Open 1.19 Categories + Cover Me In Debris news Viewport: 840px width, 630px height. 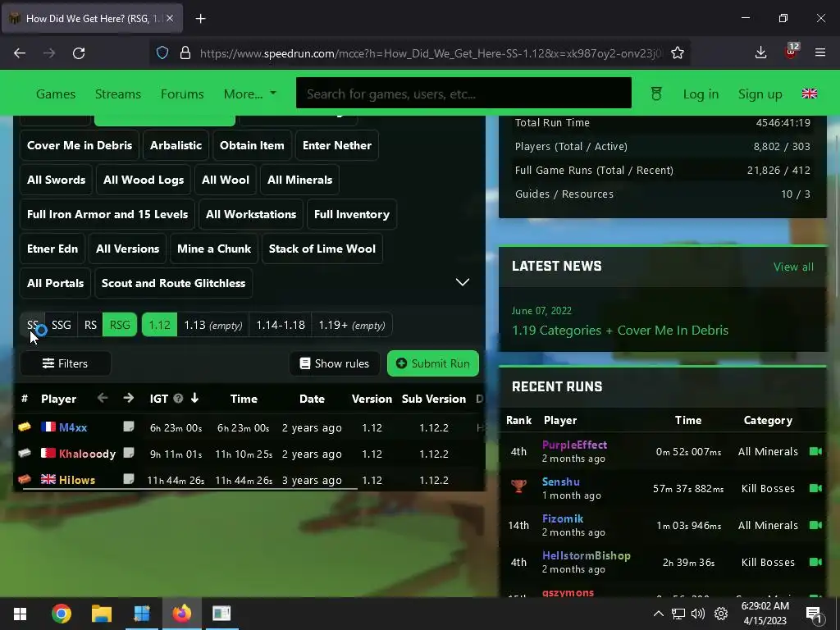(620, 330)
